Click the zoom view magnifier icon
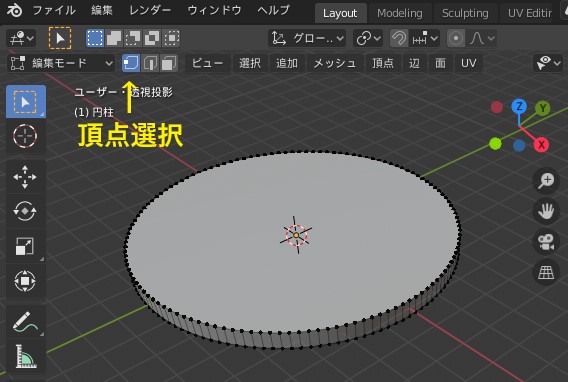 (546, 180)
